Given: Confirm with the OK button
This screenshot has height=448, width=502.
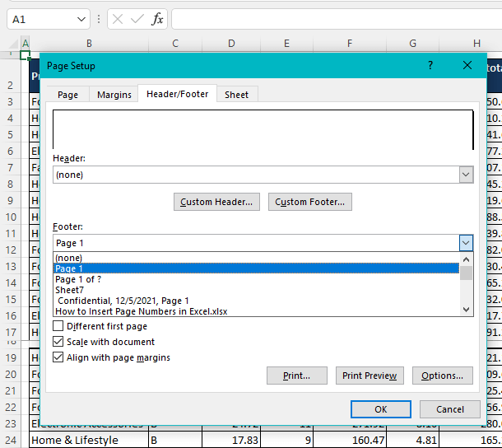Looking at the screenshot, I should 381,409.
